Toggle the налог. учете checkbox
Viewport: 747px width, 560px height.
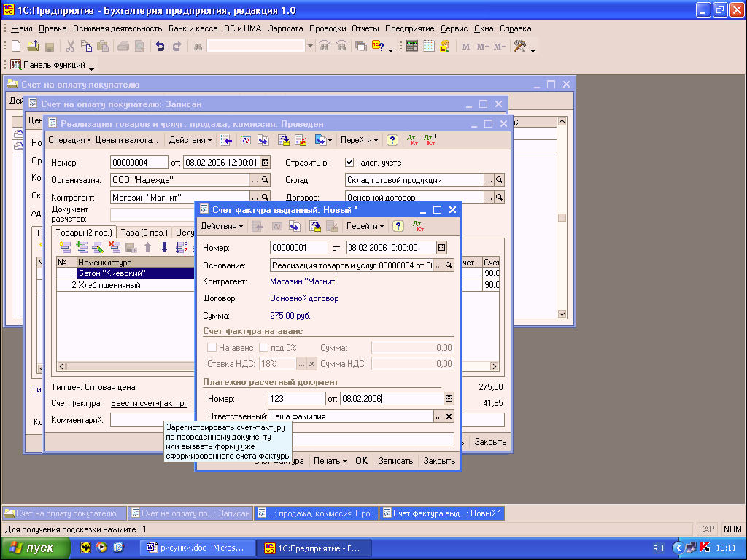coord(349,163)
